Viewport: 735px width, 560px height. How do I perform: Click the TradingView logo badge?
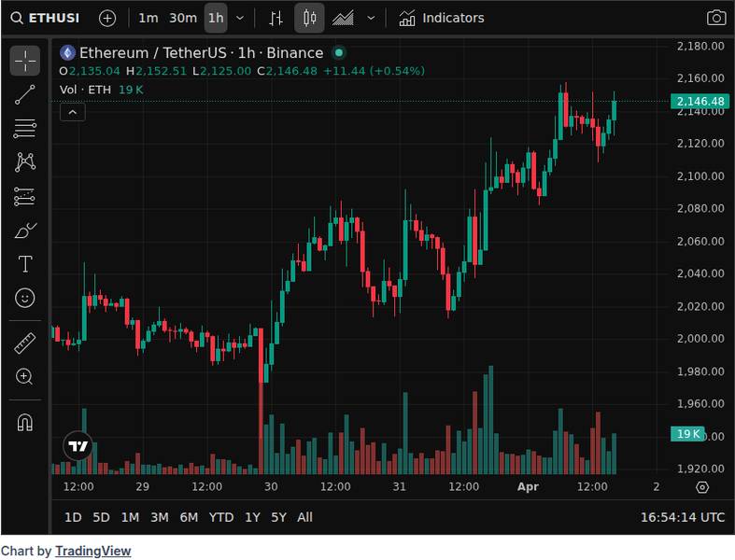pos(78,445)
